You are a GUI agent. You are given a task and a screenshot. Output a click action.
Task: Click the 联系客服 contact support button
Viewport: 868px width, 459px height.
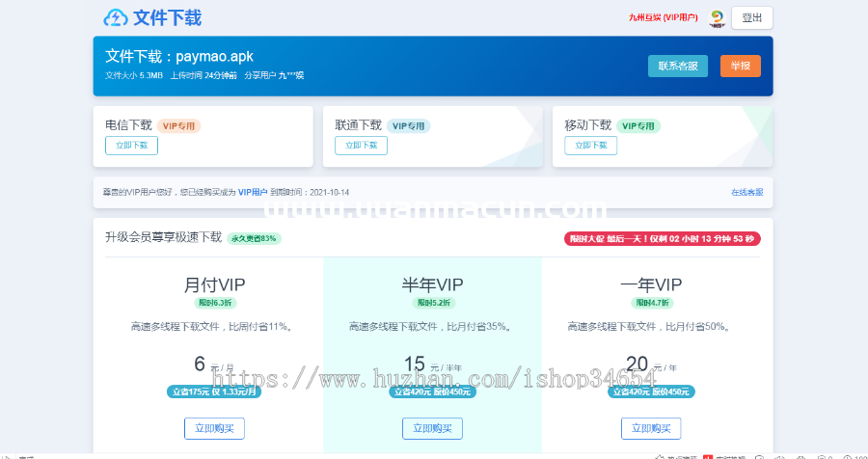[x=677, y=66]
